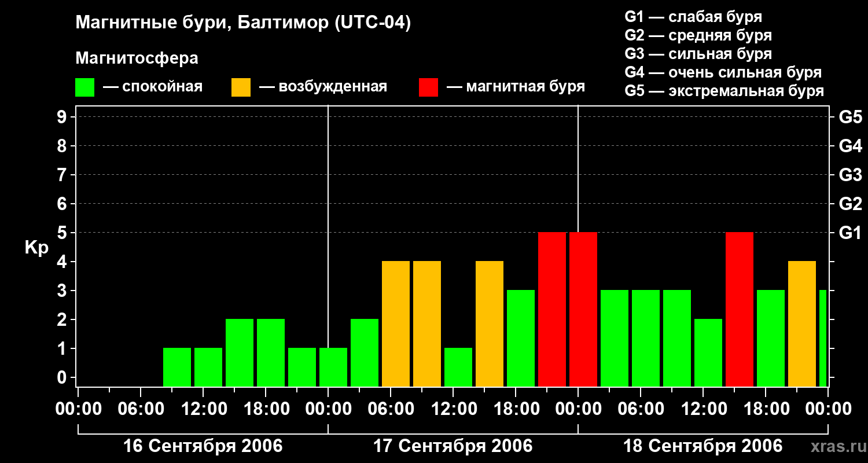This screenshot has height=463, width=868.
Task: Click the G3 label on right axis
Action: coord(850,175)
